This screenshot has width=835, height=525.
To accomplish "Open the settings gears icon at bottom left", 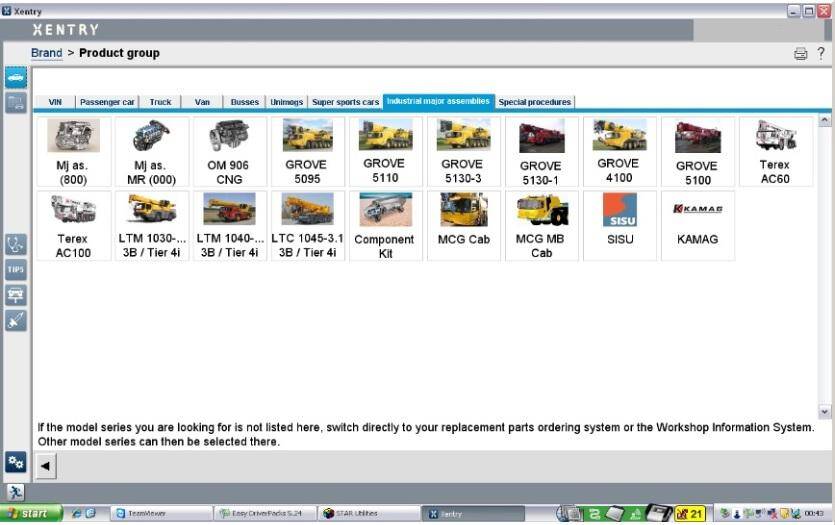I will point(16,461).
